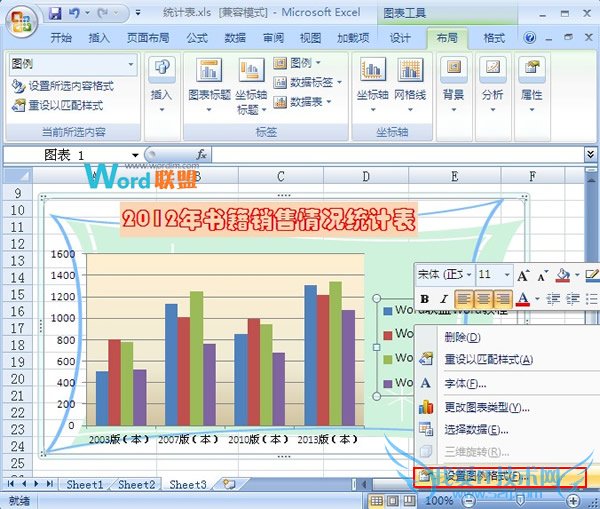The height and width of the screenshot is (509, 600).
Task: Open the 属性 properties group
Action: point(532,85)
